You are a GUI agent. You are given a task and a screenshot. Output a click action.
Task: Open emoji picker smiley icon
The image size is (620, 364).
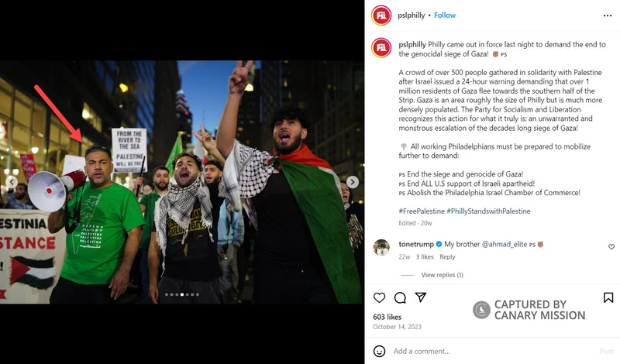point(379,351)
